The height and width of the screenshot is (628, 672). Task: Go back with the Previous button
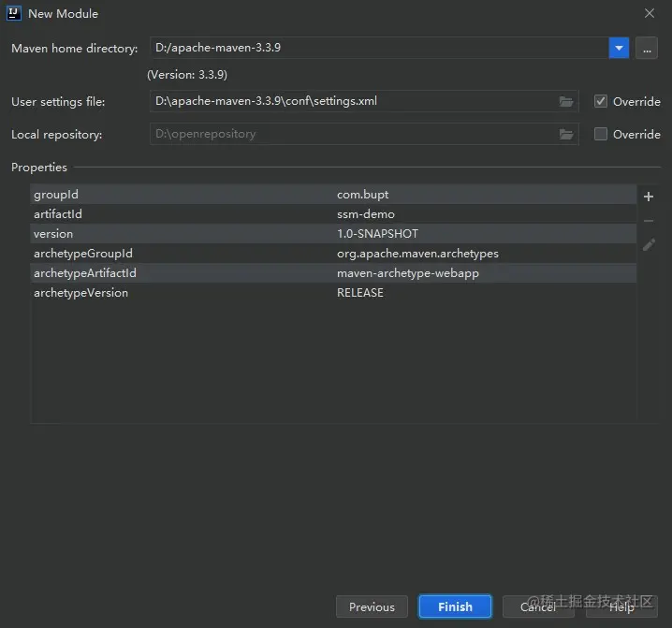[372, 606]
